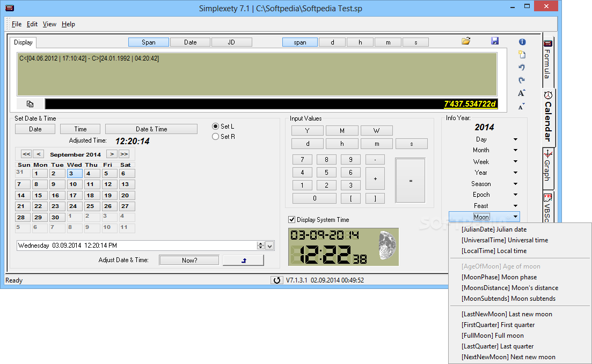Click the blue up-arrow apply button

tap(244, 261)
